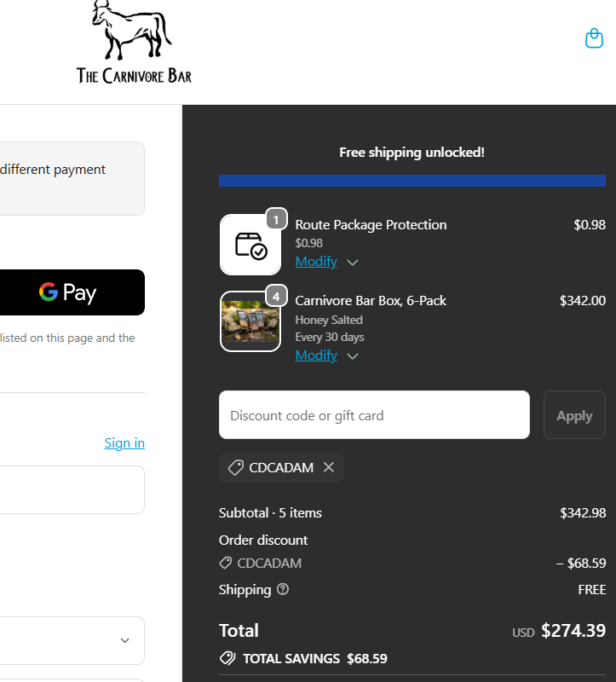
Task: Focus the discount code or gift card field
Action: 374,415
